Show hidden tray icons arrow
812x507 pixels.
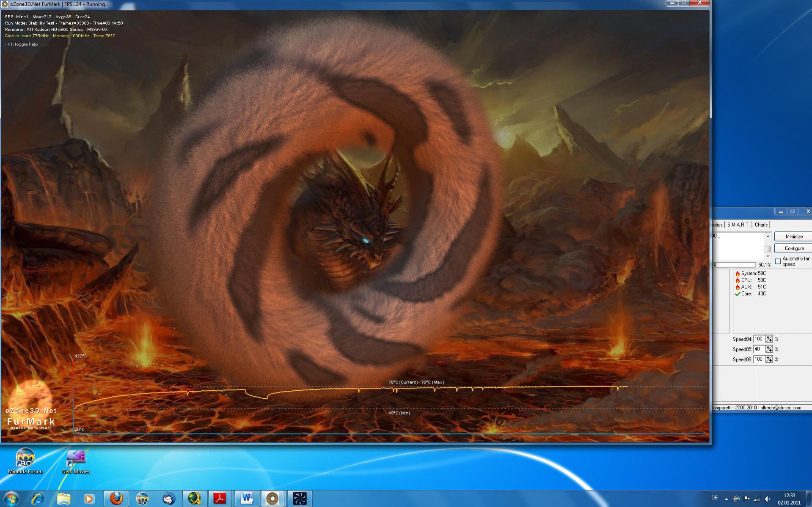tap(726, 499)
